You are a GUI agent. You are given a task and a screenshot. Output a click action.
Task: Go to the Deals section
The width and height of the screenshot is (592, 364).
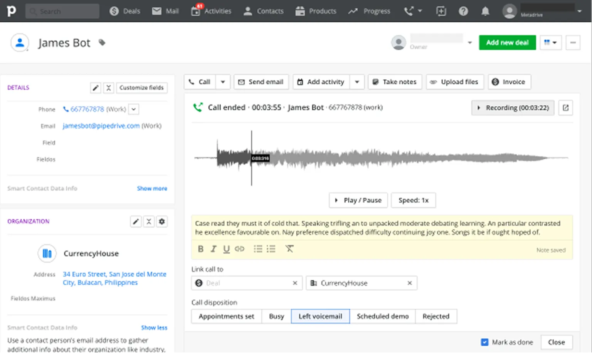pyautogui.click(x=125, y=11)
